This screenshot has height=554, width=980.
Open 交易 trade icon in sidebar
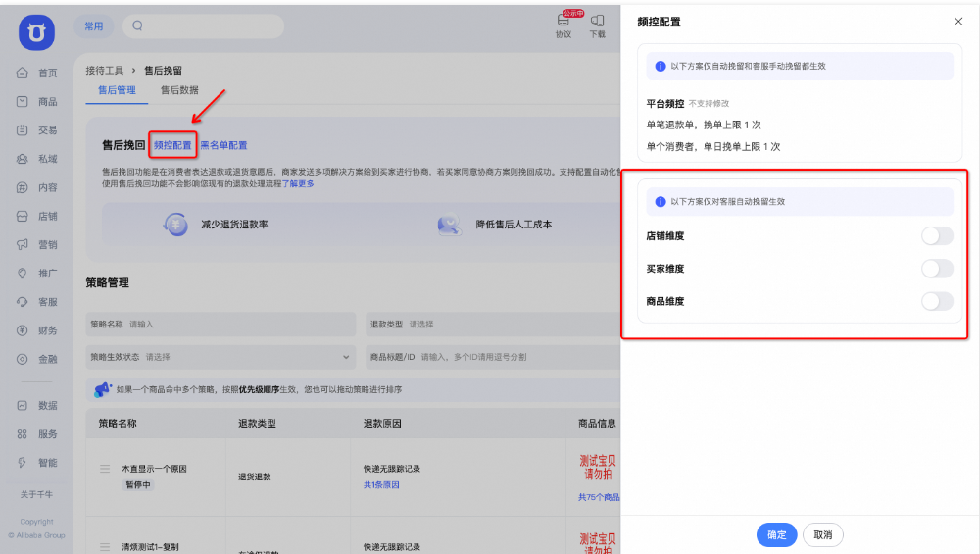point(23,130)
